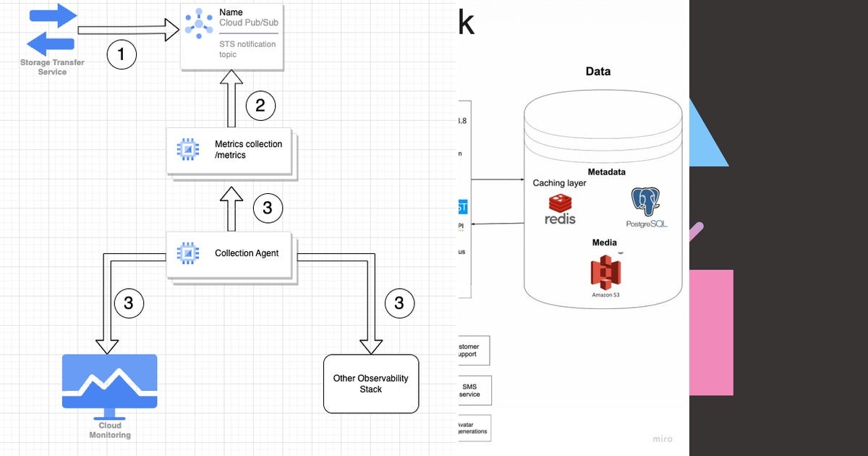Screen dimensions: 868x456
Task: Select the Metrics collection processor chip icon
Action: click(189, 148)
